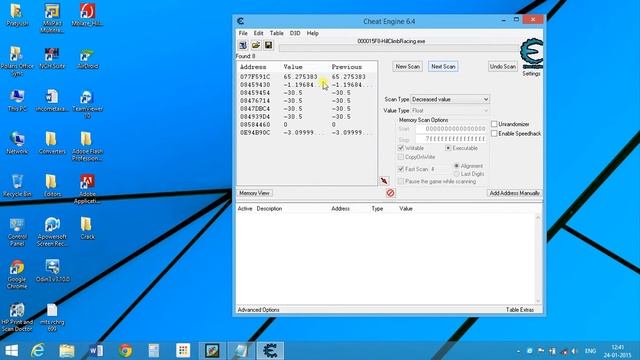Click the open cheat table folder icon

click(x=256, y=45)
